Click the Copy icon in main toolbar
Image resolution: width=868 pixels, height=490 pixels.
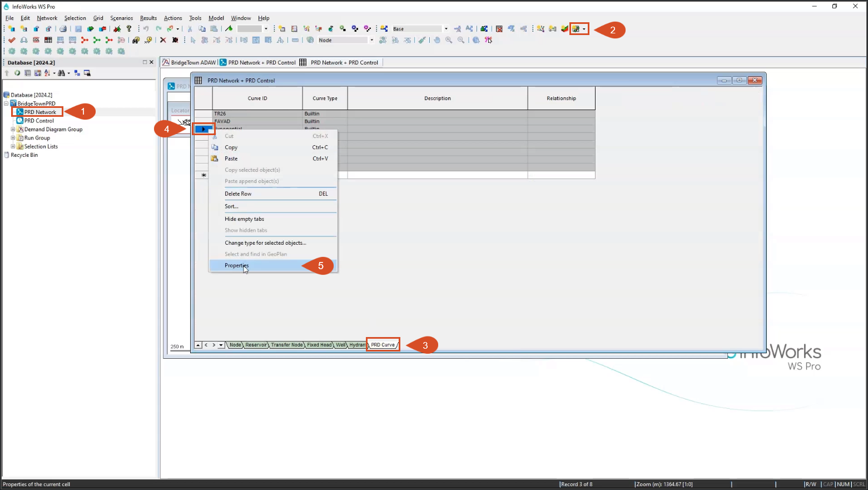click(x=202, y=29)
